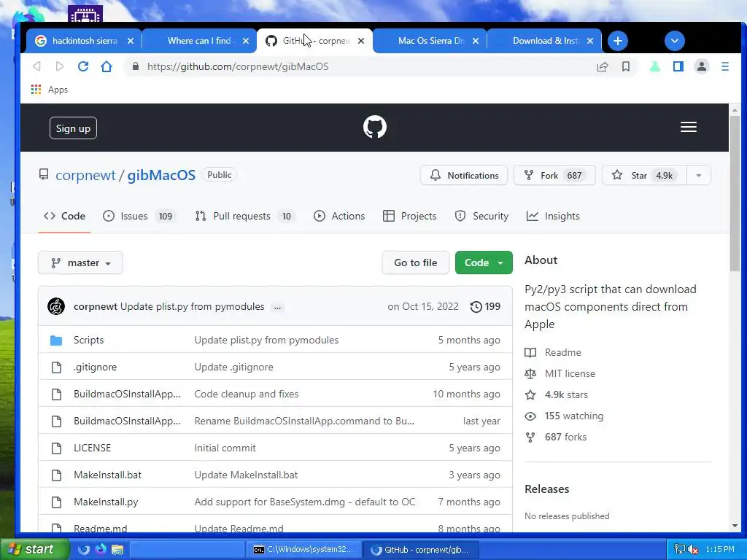Open the MakeInstall.bat file
Viewport: 747px width, 560px height.
pos(108,475)
